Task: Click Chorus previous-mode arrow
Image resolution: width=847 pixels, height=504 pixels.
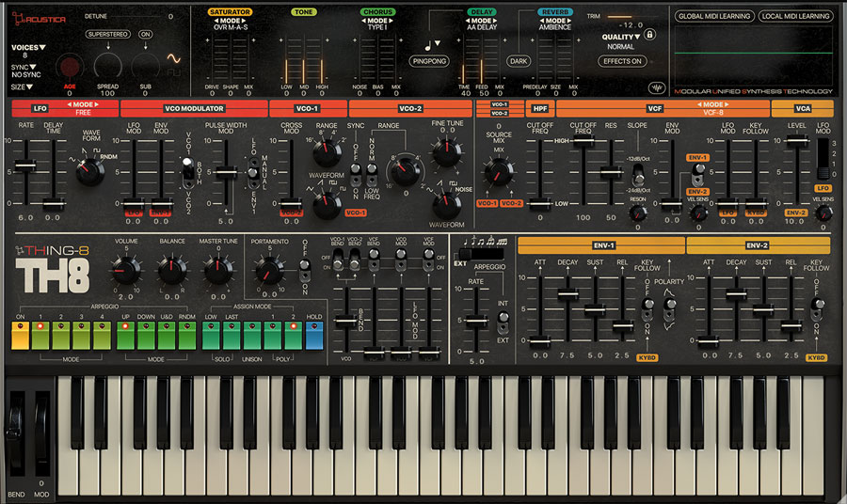Action: pos(363,21)
